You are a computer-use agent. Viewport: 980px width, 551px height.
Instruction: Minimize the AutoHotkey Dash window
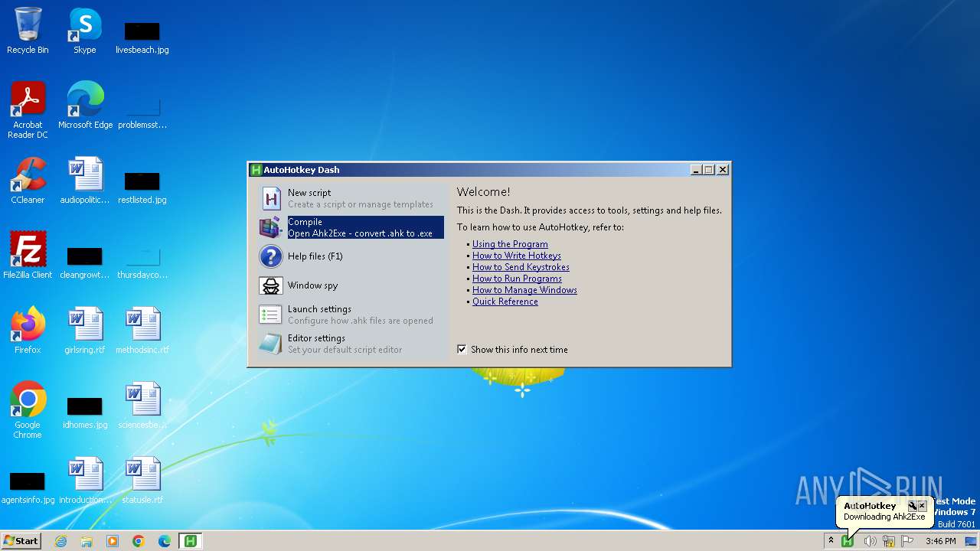click(696, 170)
